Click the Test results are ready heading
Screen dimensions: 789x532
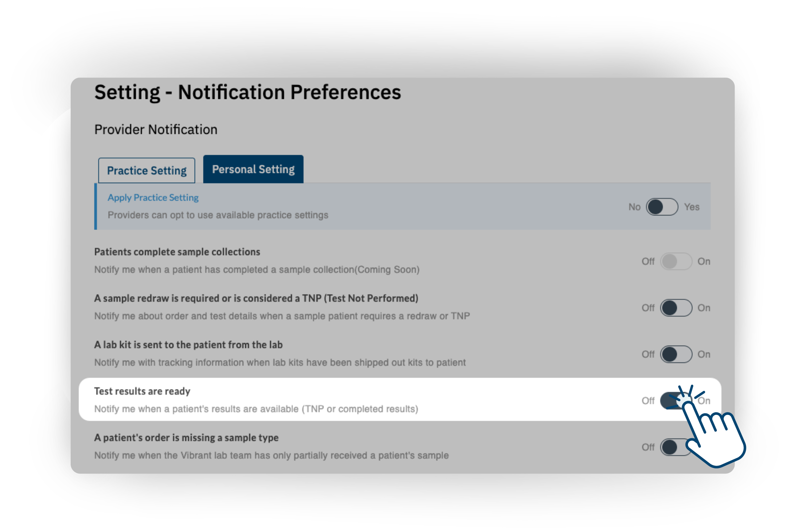coord(142,391)
